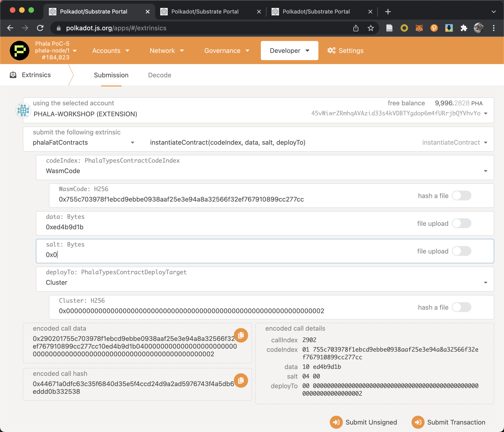Open the MetaMask fox extension
This screenshot has height=432, width=504.
[x=419, y=28]
